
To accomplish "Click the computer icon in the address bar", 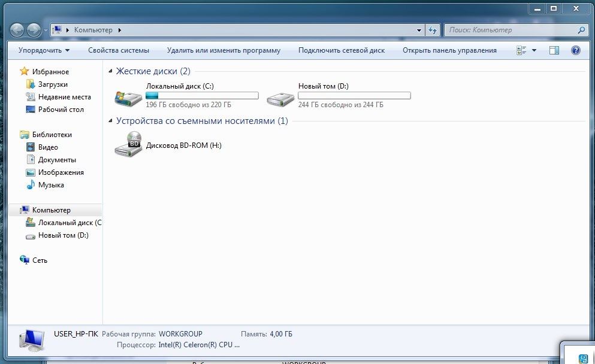I will point(58,29).
